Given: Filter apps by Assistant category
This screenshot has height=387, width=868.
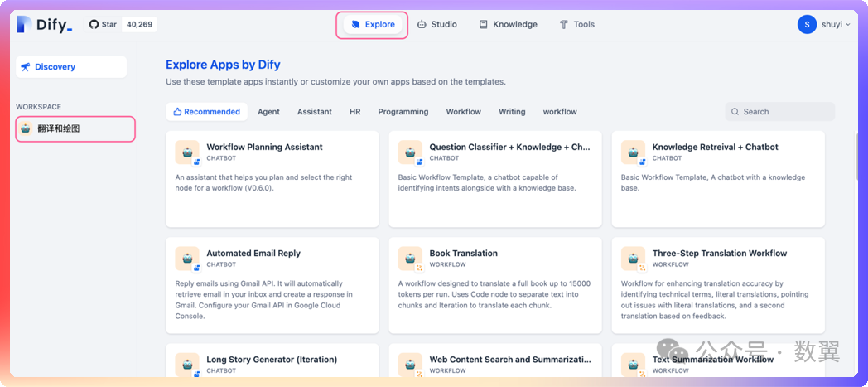Looking at the screenshot, I should [315, 111].
